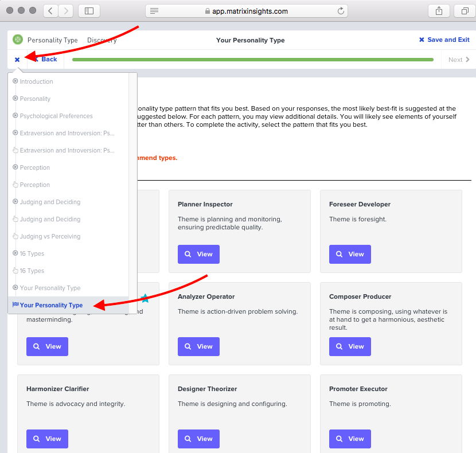Click the Analyzer Operator card title
476x453 pixels.
206,296
